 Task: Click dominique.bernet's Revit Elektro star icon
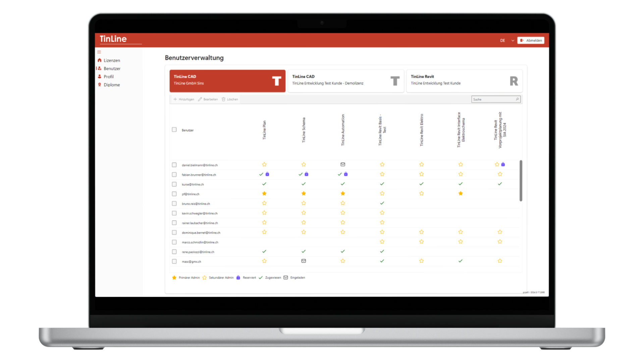click(x=421, y=232)
